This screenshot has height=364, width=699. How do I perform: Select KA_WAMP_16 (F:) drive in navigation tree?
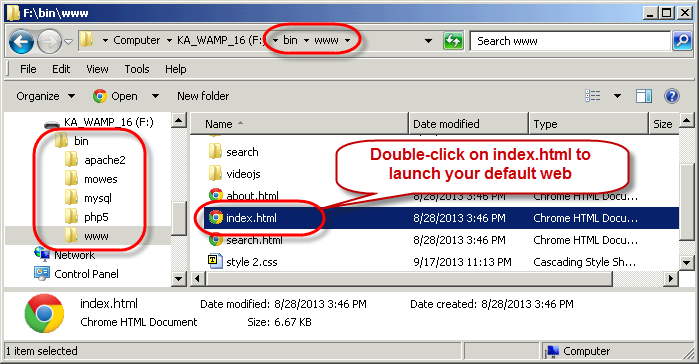click(x=108, y=122)
